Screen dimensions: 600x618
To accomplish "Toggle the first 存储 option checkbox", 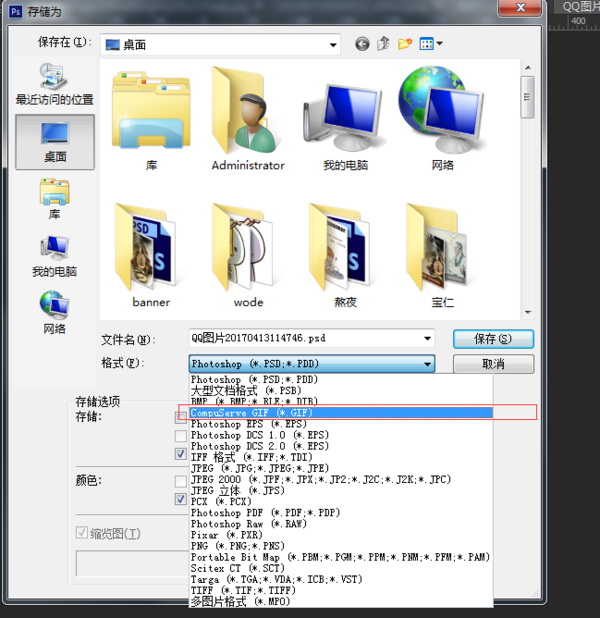I will point(181,417).
